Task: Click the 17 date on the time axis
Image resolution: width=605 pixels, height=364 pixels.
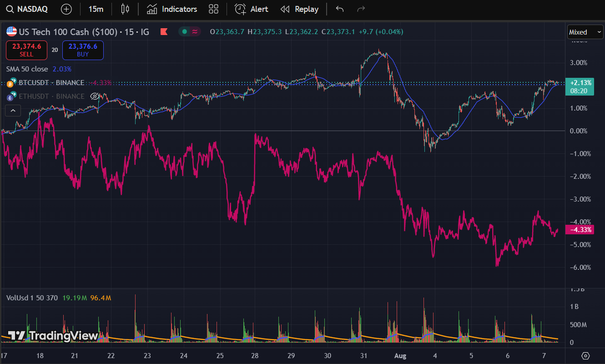Action: point(5,355)
